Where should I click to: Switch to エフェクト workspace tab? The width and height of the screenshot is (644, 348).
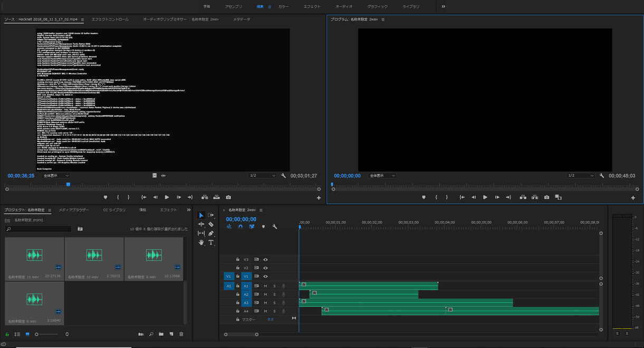tap(312, 6)
